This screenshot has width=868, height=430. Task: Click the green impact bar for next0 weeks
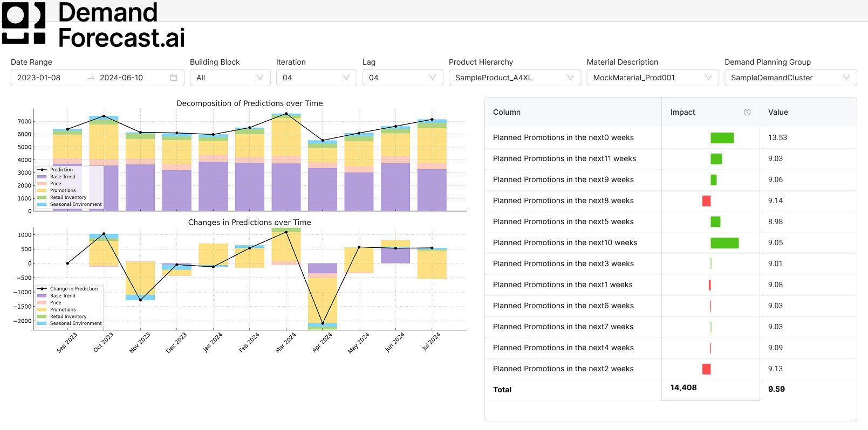pyautogui.click(x=722, y=138)
